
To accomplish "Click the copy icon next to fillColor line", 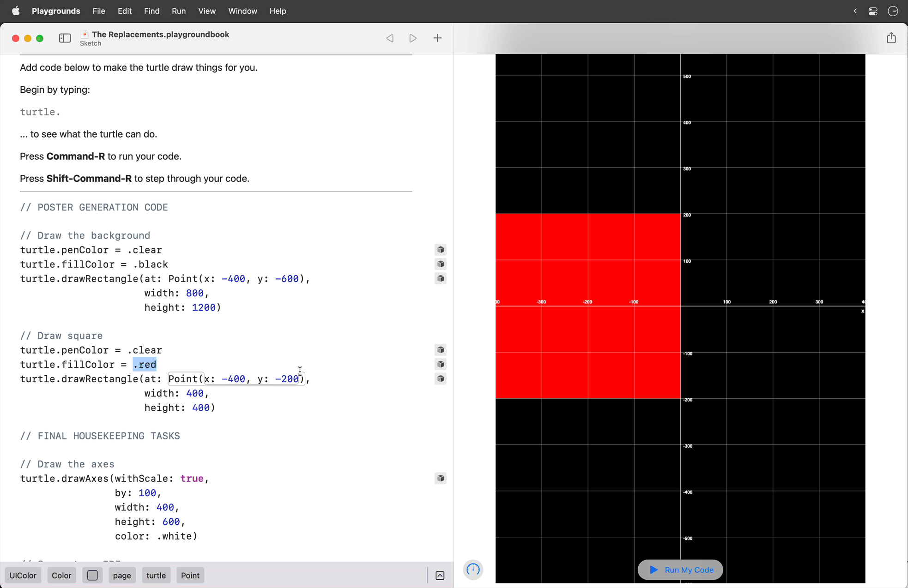I will (x=440, y=365).
